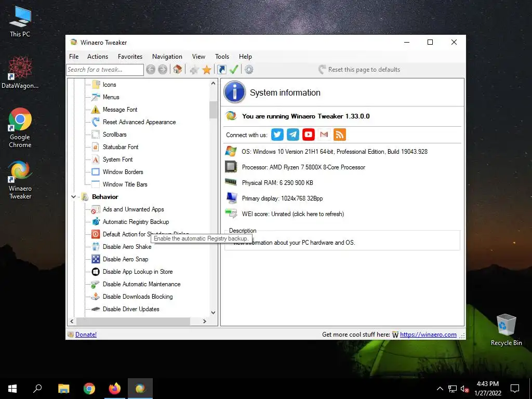532x399 pixels.
Task: Select System Font in the tree
Action: point(118,159)
